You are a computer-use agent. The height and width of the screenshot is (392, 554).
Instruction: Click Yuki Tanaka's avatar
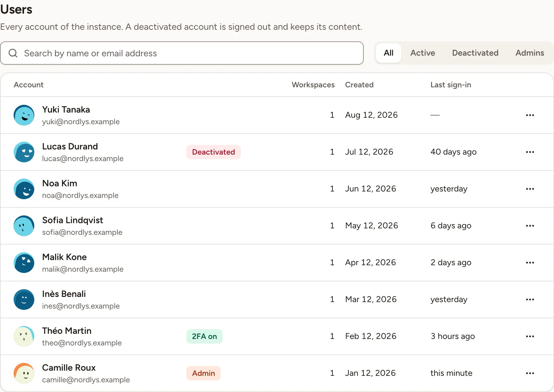click(x=24, y=115)
